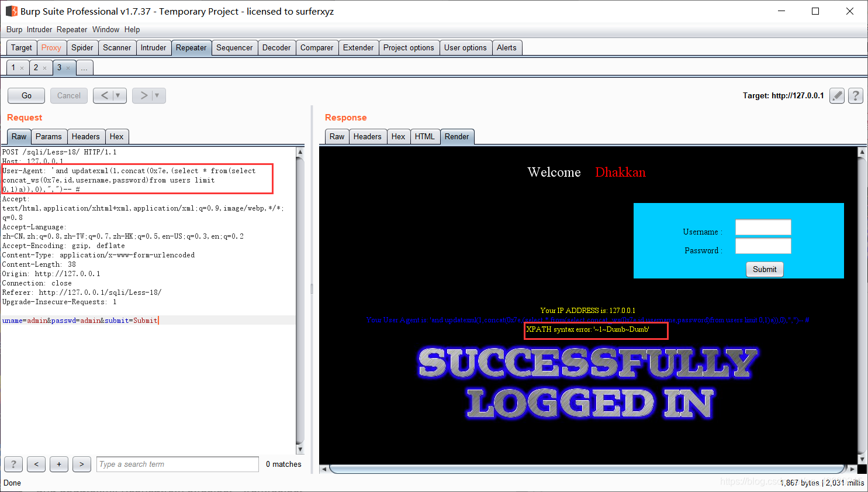Select the response Headers tab
868x492 pixels.
point(368,136)
